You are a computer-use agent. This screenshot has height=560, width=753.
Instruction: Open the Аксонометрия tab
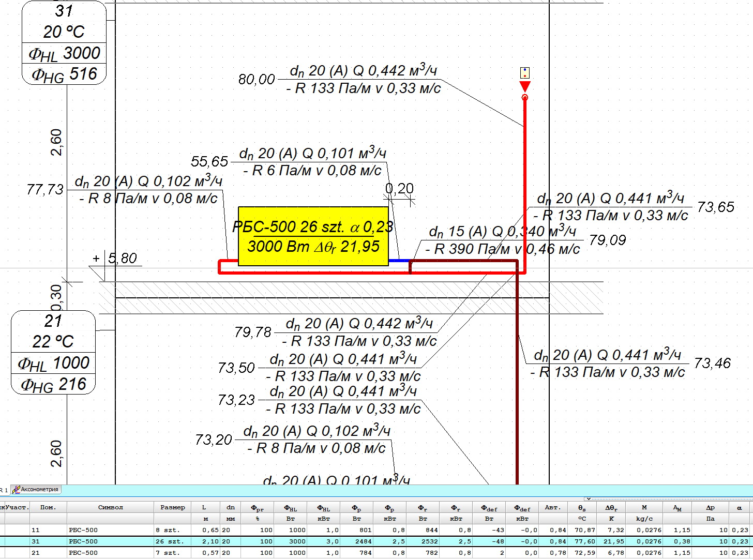click(x=36, y=489)
